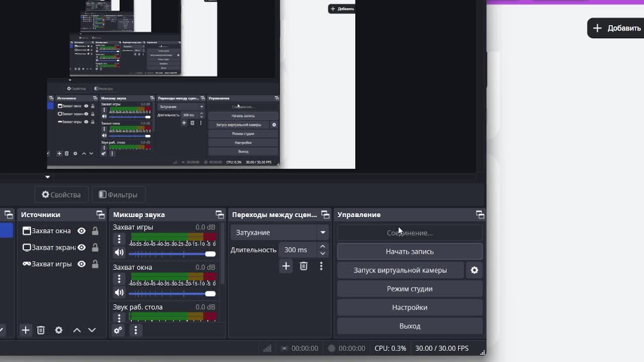The image size is (644, 362).
Task: Remove the scene transition with trash icon
Action: (x=303, y=266)
